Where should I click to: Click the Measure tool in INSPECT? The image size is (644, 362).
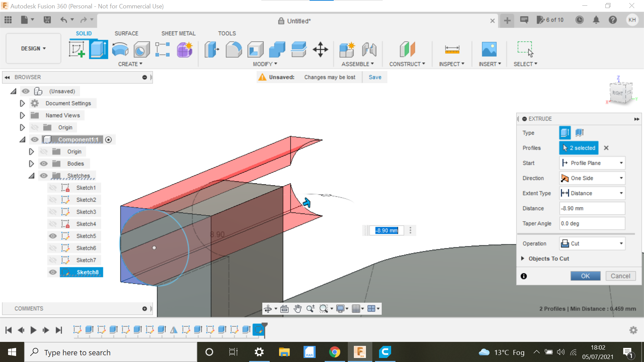coord(451,49)
